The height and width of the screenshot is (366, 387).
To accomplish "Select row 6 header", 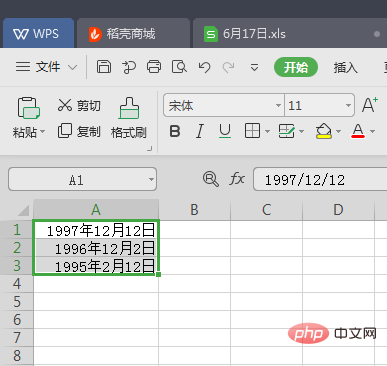I will [x=17, y=320].
